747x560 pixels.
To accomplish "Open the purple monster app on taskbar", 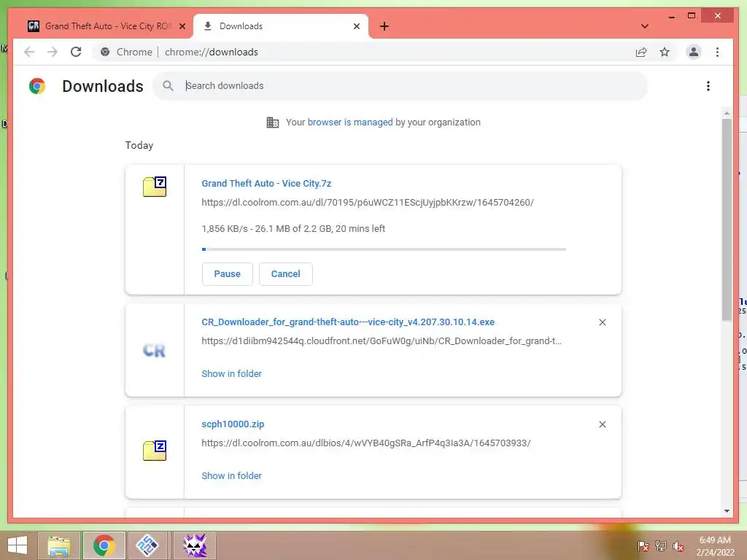I will pyautogui.click(x=195, y=545).
